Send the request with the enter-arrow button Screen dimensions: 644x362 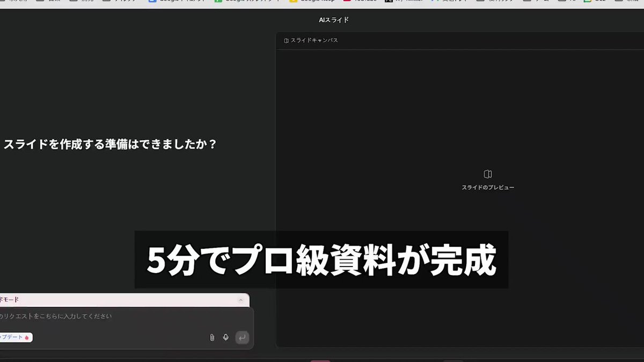pos(242,337)
